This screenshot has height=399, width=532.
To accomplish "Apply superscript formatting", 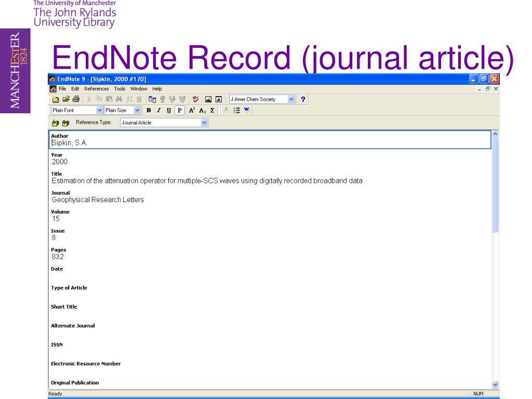I will (192, 110).
